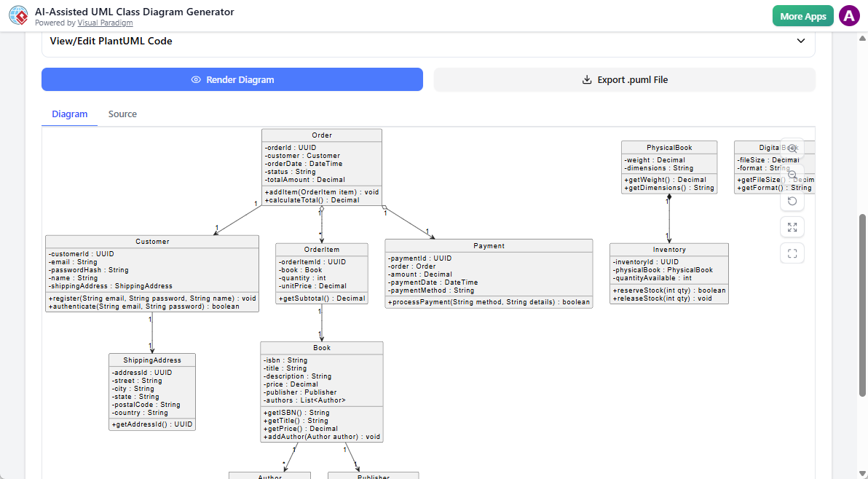Export the .puml file
The image size is (868, 479).
point(624,79)
